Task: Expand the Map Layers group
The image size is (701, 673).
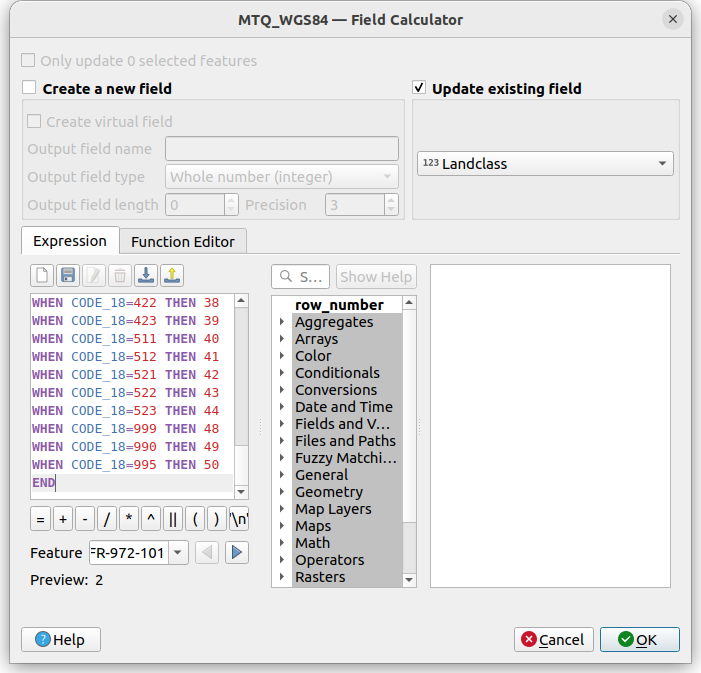Action: (x=282, y=508)
